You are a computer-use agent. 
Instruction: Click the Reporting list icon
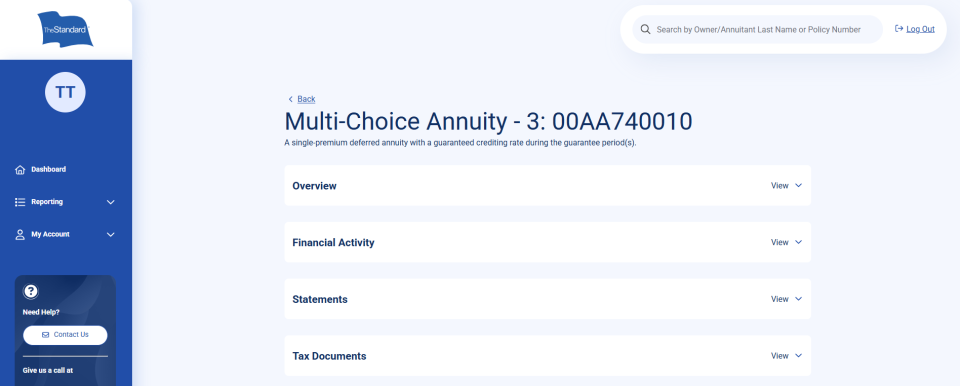20,202
